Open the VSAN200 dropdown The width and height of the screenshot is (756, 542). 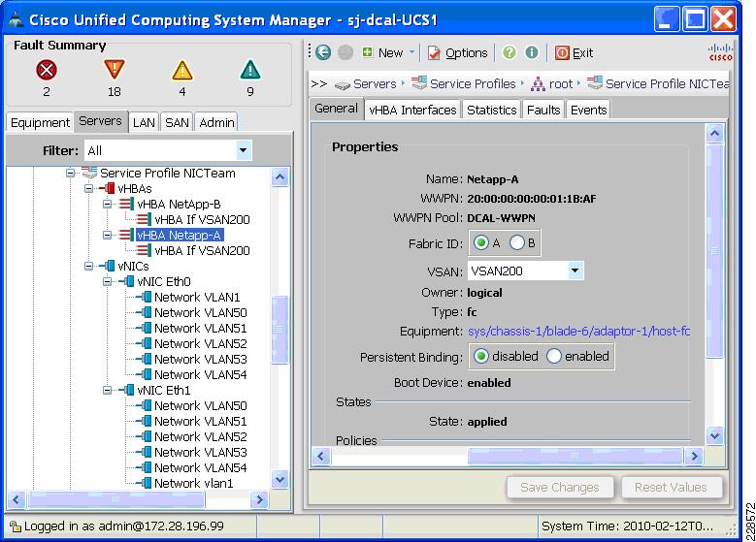575,271
